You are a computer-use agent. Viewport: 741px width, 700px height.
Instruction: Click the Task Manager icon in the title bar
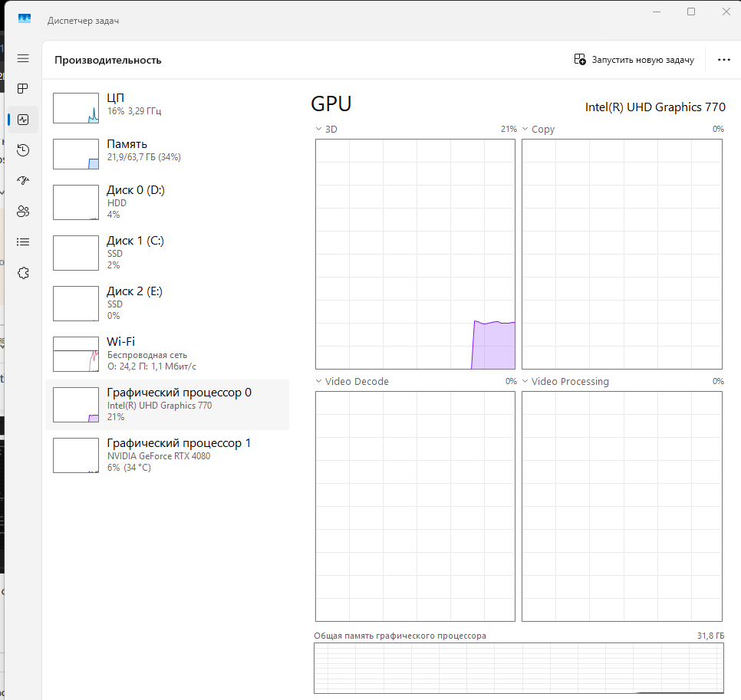24,17
